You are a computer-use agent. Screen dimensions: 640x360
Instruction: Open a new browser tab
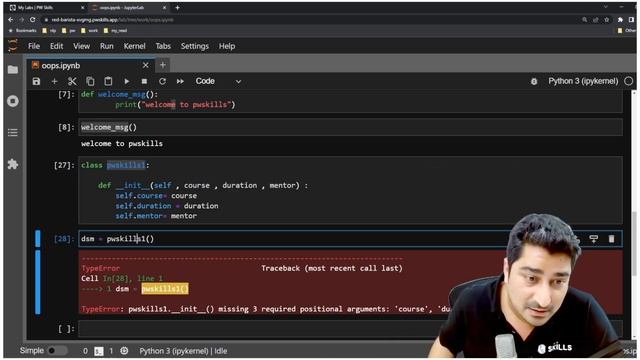177,8
